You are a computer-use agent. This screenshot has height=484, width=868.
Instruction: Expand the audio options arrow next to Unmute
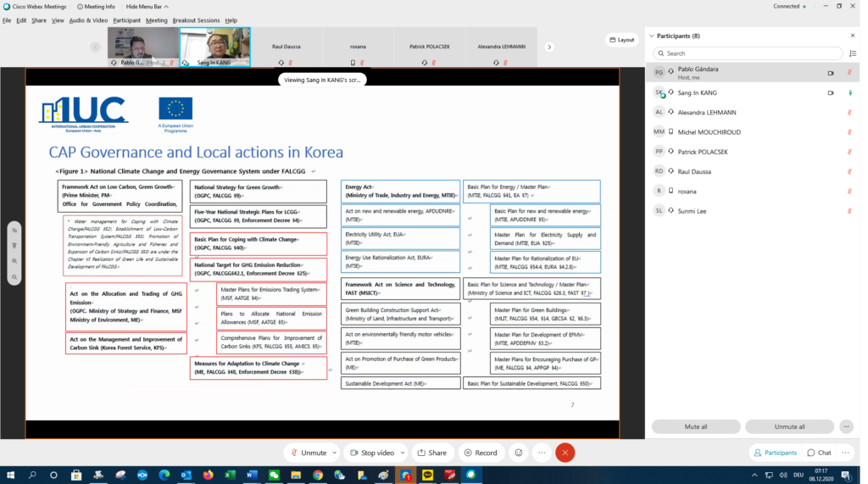pyautogui.click(x=335, y=453)
